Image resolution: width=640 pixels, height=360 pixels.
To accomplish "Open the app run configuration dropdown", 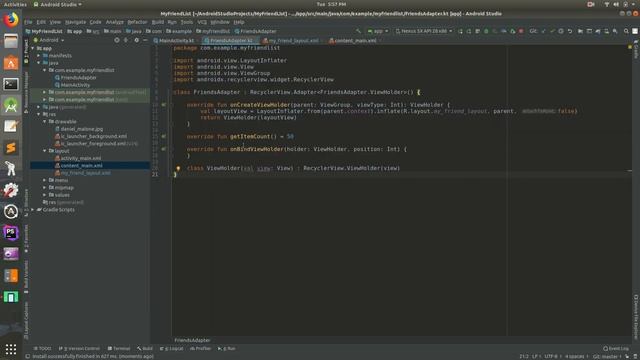I will tap(378, 31).
